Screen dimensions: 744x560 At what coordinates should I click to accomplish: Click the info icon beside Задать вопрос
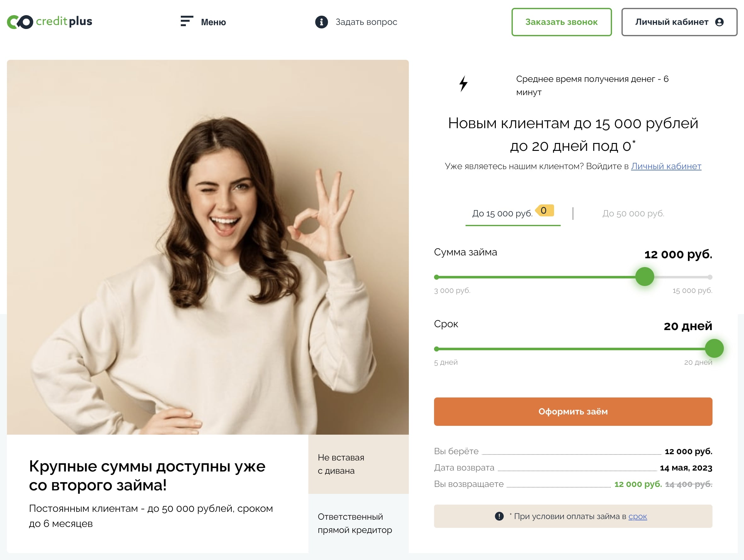pos(321,22)
